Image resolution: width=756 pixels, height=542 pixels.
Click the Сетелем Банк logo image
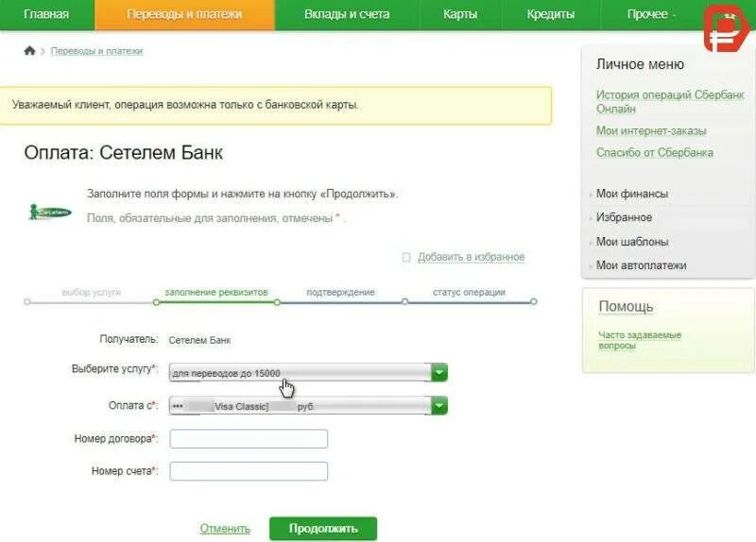pyautogui.click(x=50, y=212)
